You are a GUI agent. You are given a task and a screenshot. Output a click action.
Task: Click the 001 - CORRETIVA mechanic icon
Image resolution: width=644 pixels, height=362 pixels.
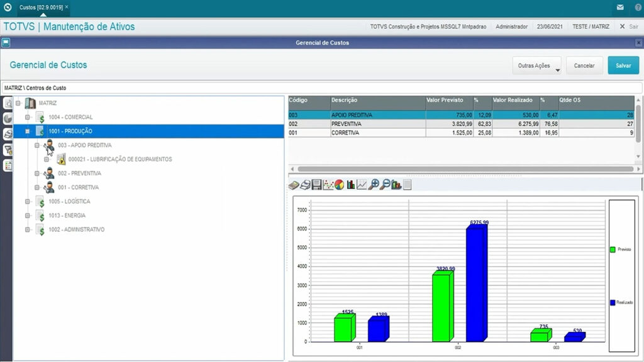pos(49,187)
